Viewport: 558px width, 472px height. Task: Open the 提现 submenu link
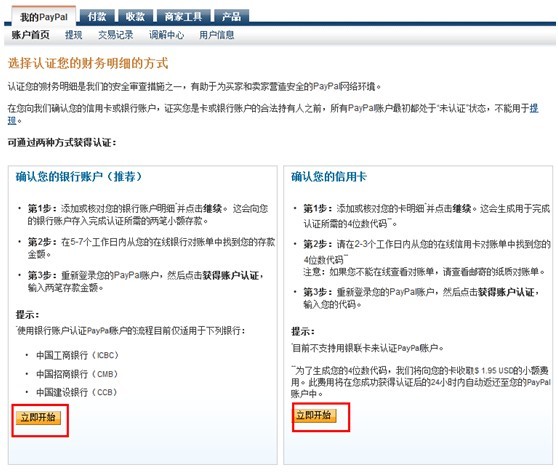(x=74, y=35)
